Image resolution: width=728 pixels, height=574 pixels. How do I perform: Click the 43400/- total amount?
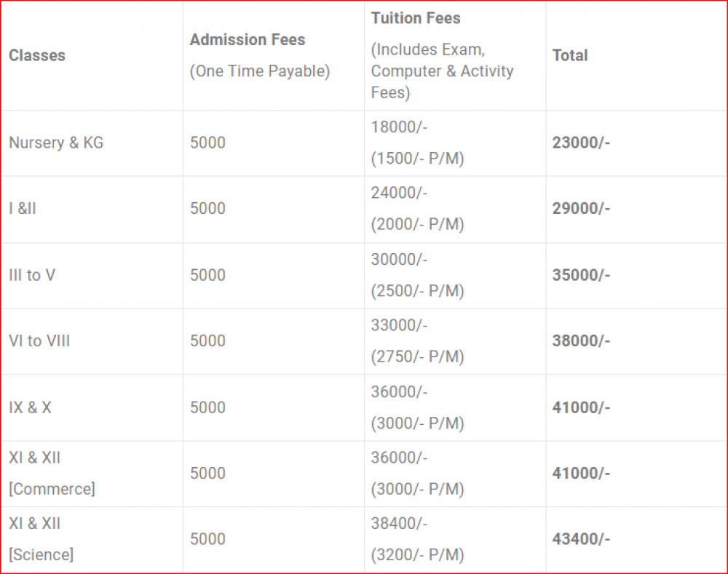tap(581, 539)
